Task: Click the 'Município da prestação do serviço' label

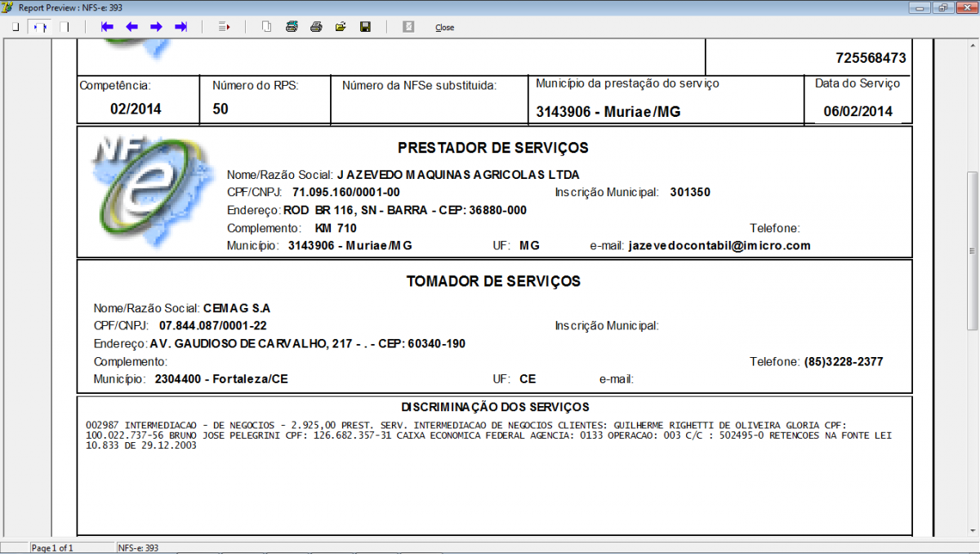Action: [x=627, y=83]
